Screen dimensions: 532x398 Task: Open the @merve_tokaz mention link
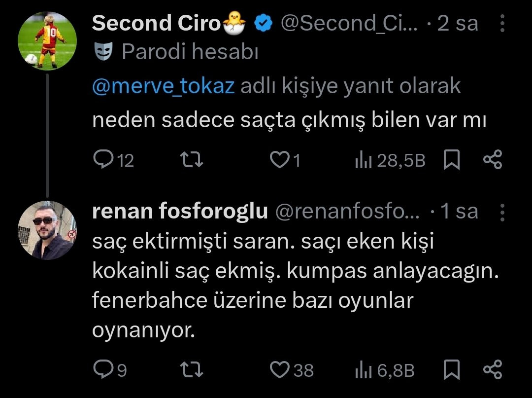[163, 86]
